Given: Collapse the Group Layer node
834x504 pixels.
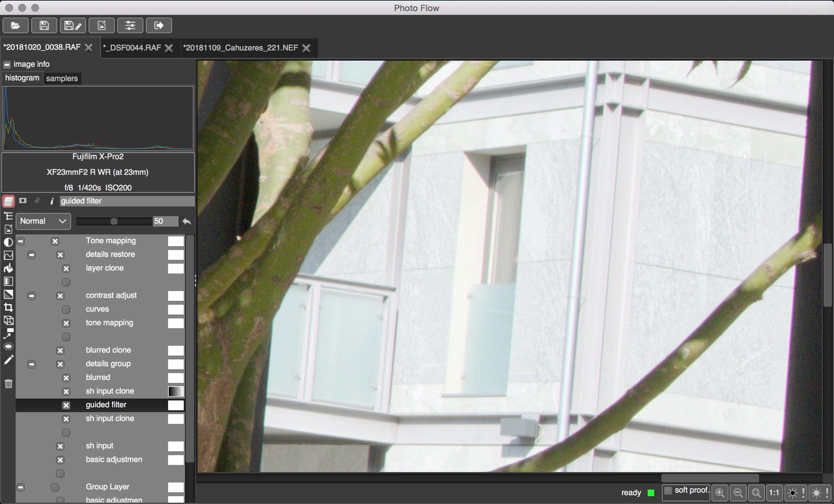Looking at the screenshot, I should click(x=21, y=487).
